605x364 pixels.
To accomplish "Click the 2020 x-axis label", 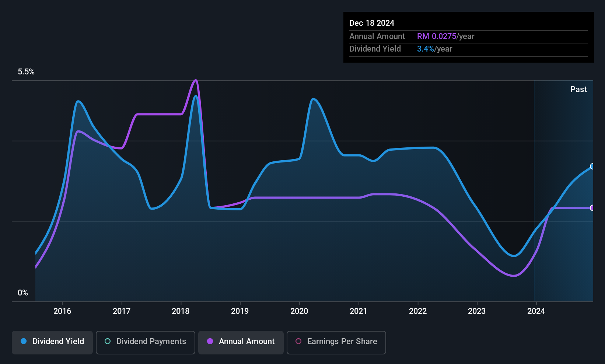I will pos(299,311).
